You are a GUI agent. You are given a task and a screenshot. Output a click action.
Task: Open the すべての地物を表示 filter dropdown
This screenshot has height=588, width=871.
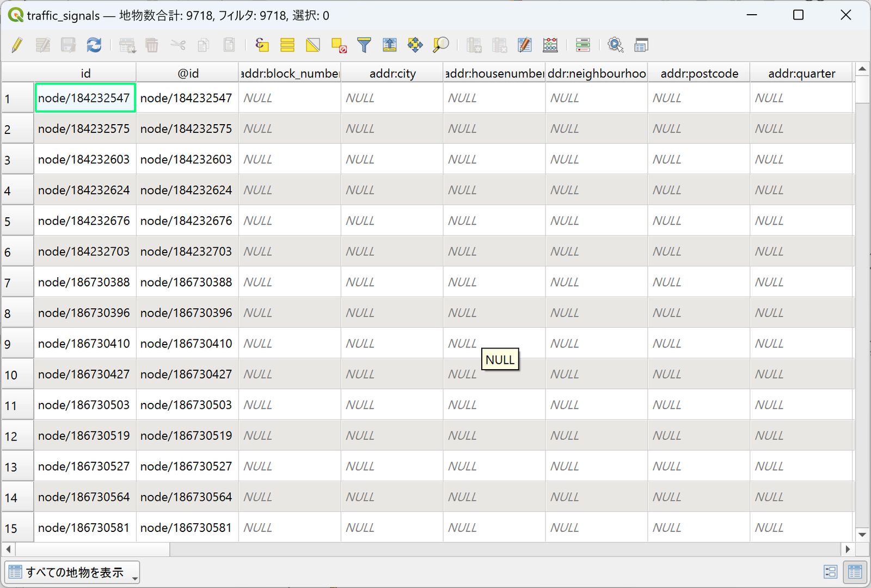72,572
